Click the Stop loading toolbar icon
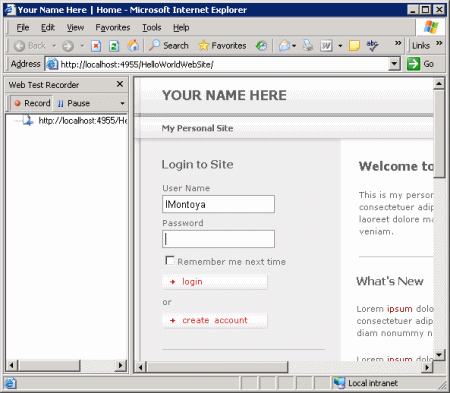 [96, 46]
